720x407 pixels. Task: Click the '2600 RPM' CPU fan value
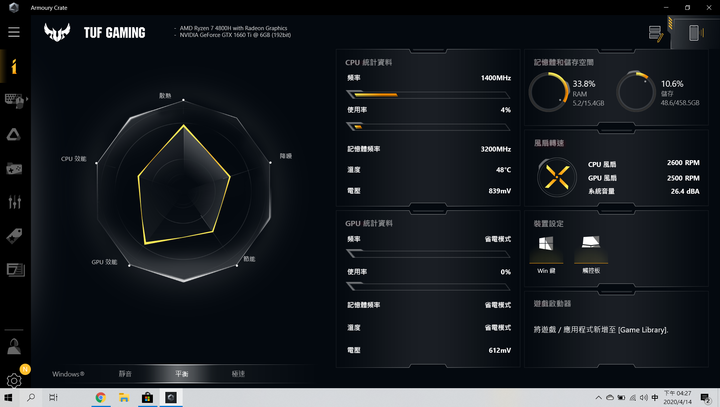tap(683, 163)
